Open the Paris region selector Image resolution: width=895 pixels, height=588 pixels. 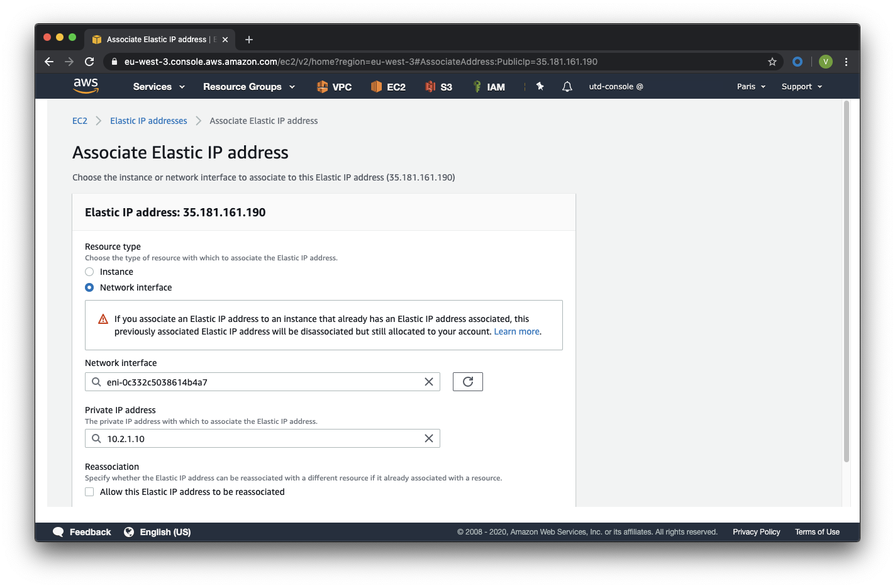pos(752,87)
